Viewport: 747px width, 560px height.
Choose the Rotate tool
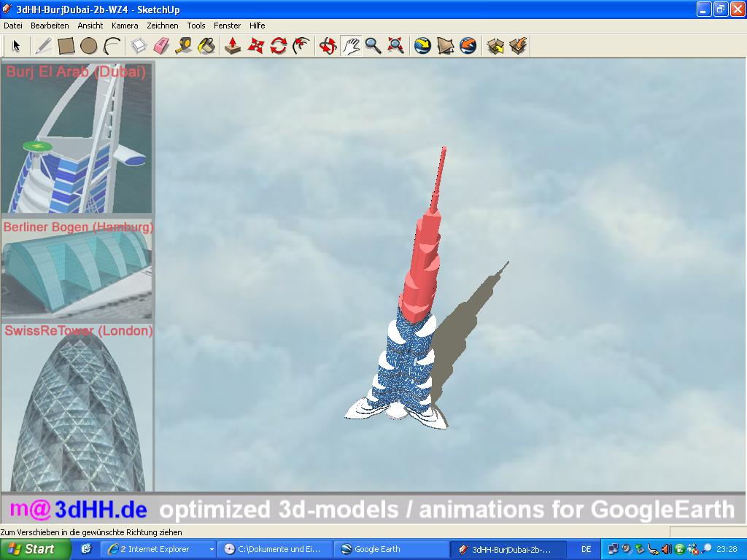tap(278, 46)
